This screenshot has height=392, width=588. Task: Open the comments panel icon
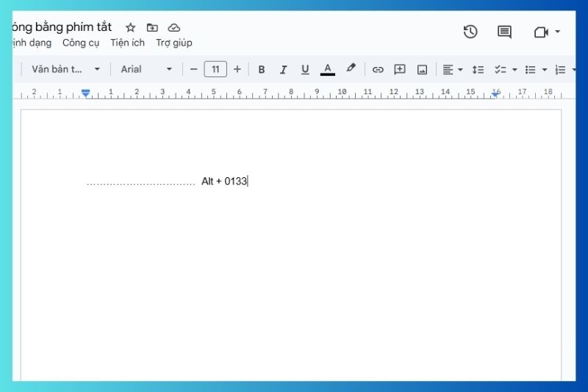(x=504, y=32)
